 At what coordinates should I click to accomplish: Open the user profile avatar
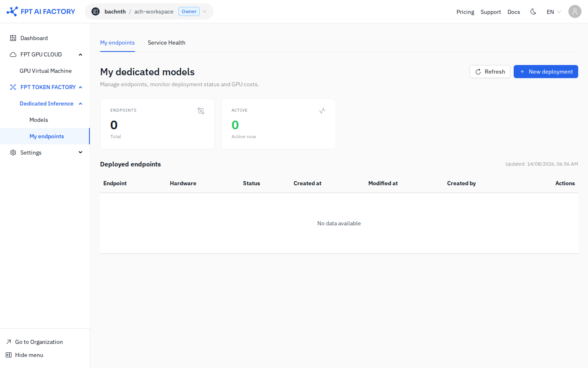[x=575, y=11]
